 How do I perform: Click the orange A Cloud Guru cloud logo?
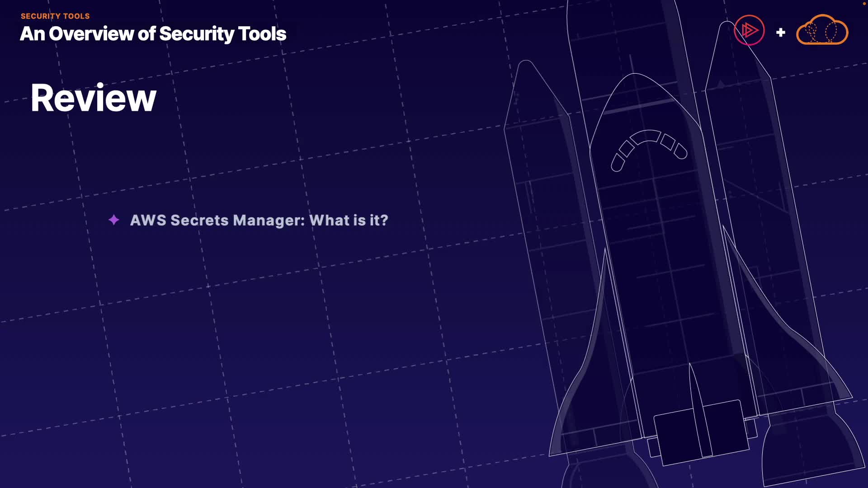point(822,31)
